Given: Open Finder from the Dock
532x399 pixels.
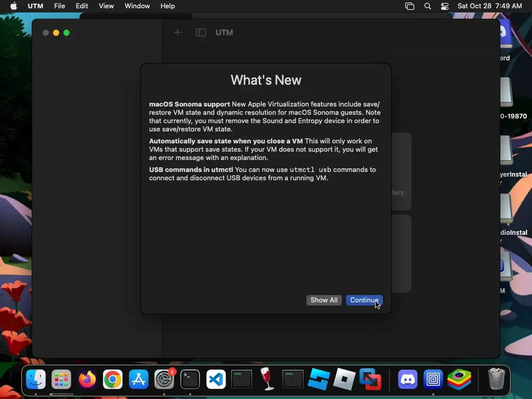Looking at the screenshot, I should coord(36,379).
